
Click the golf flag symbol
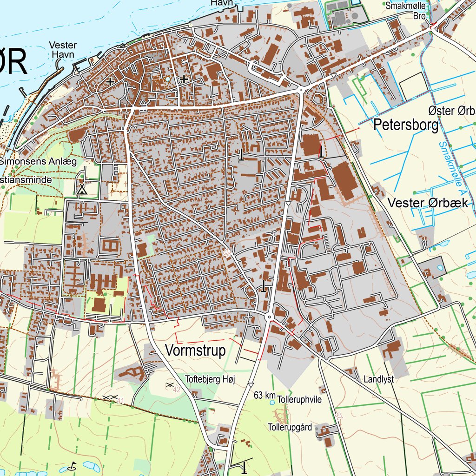click(72, 466)
